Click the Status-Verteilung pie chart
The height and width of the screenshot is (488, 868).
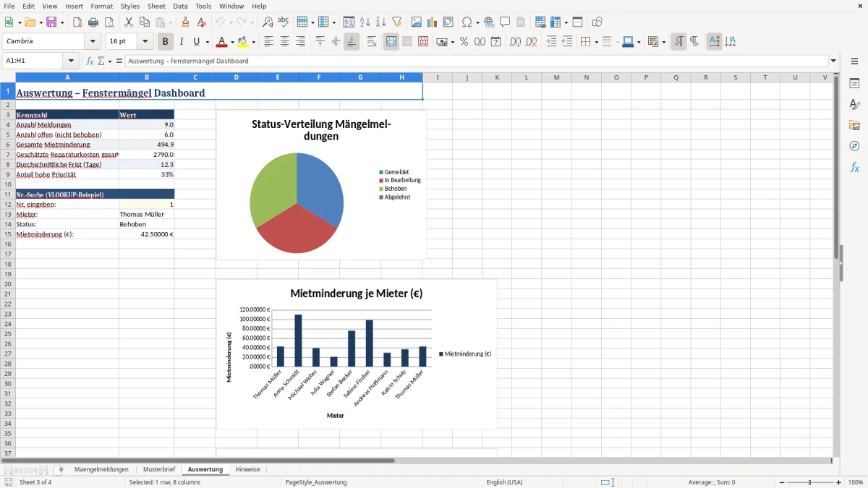(321, 185)
